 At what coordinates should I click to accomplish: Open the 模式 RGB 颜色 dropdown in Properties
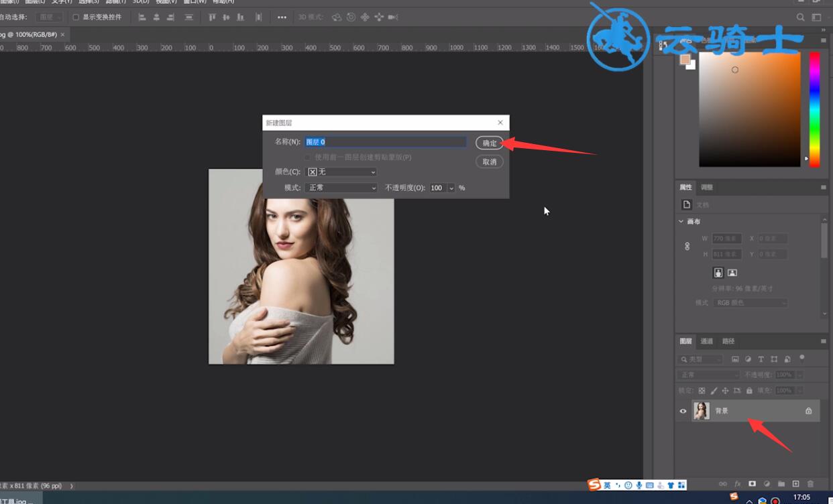pyautogui.click(x=750, y=303)
